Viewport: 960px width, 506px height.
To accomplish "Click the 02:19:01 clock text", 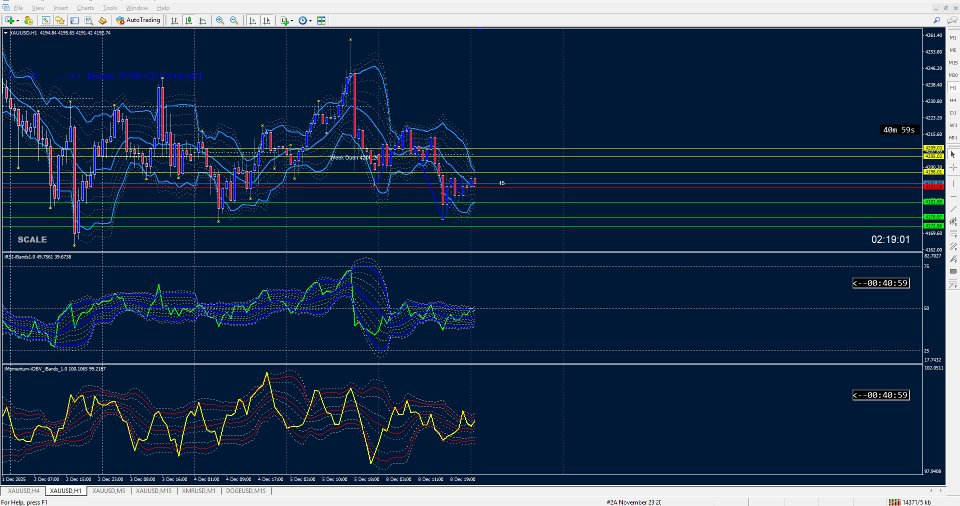I will coord(890,240).
